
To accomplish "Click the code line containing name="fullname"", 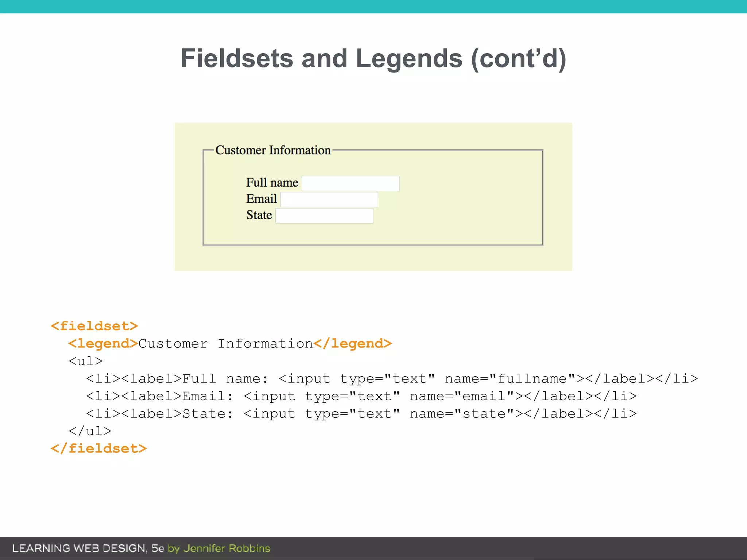I will coord(392,378).
